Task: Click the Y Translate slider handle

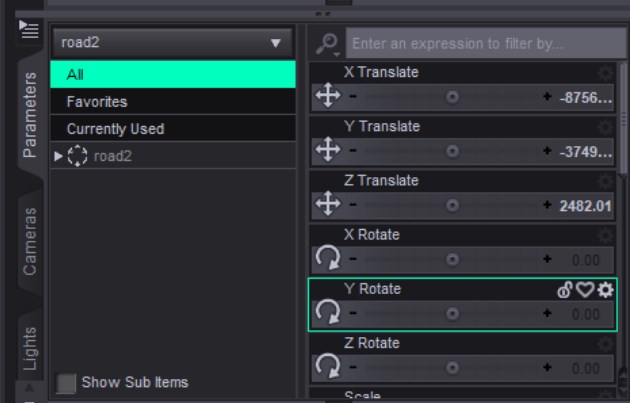Action: (452, 151)
